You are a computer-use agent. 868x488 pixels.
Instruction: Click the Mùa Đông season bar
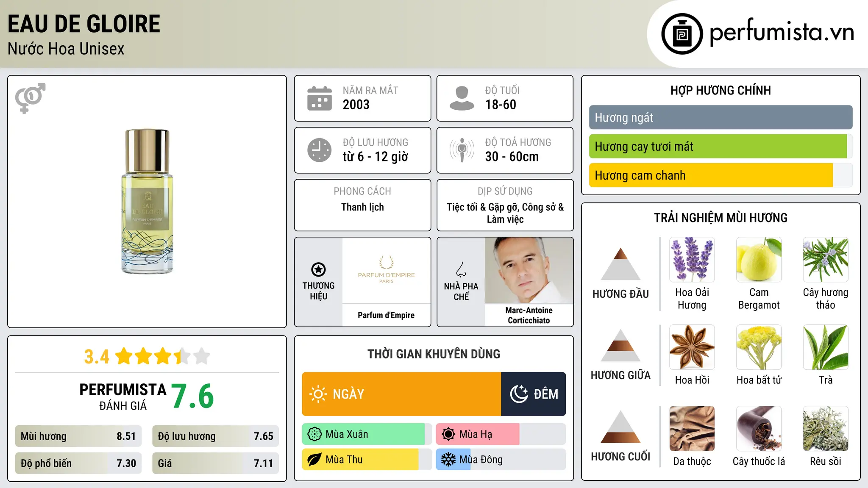point(501,460)
